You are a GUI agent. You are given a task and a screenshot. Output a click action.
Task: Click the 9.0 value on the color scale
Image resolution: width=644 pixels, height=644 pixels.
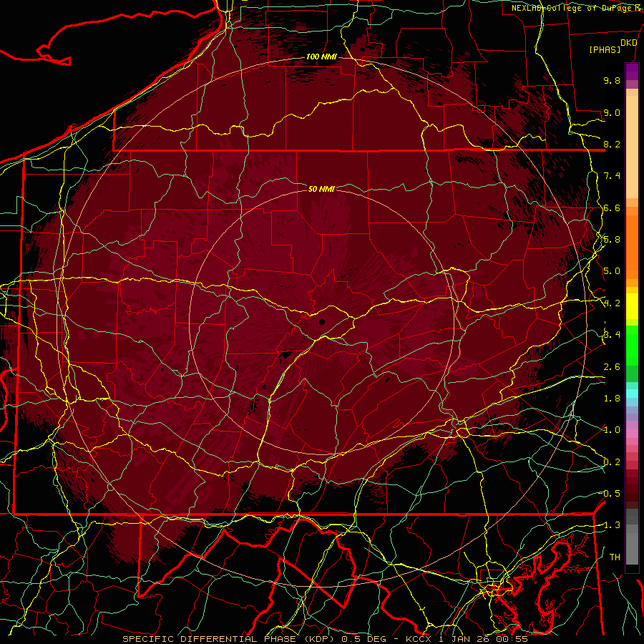click(x=612, y=112)
